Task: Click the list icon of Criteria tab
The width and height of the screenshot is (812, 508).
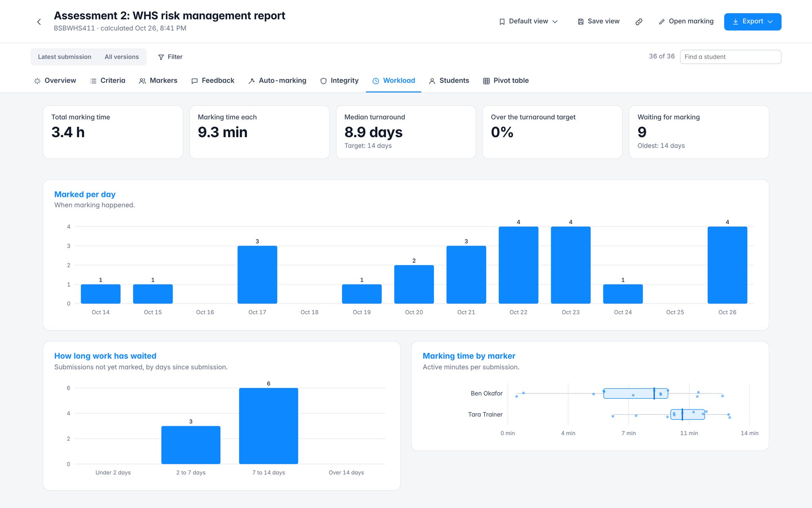Action: [93, 81]
